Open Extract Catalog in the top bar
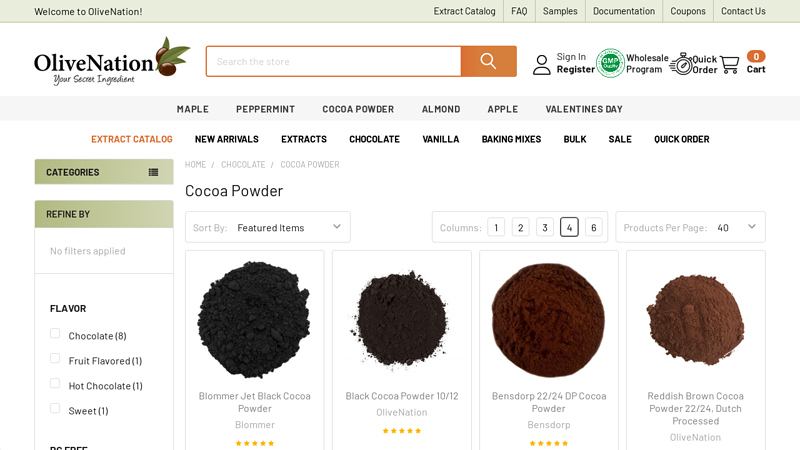Screen dimensions: 800x450 tap(464, 11)
